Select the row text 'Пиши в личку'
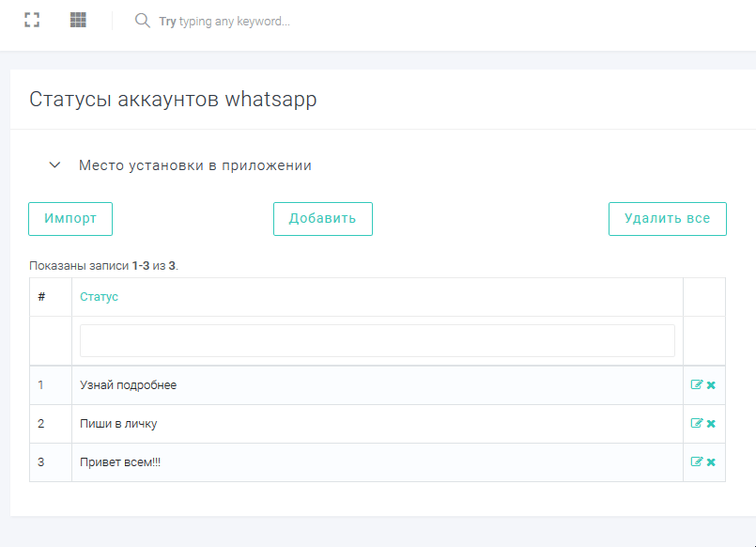 click(118, 424)
